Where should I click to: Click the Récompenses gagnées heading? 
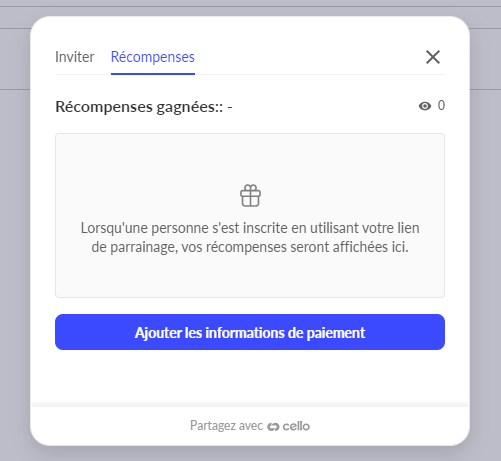click(x=139, y=107)
